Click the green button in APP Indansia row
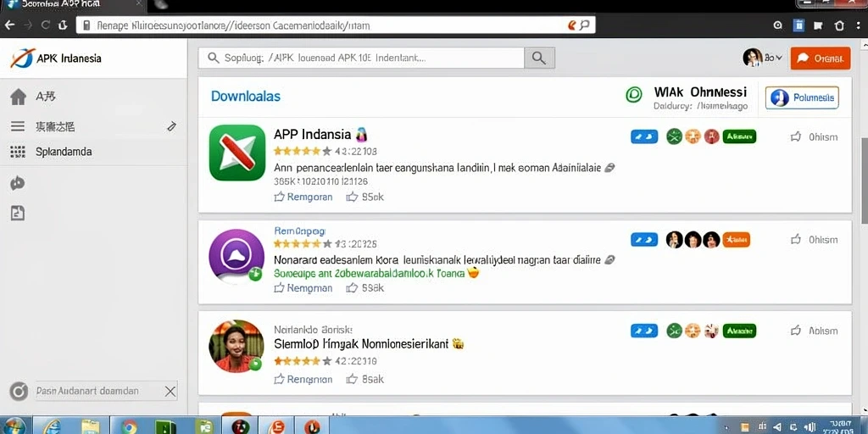868x434 pixels. (x=739, y=136)
